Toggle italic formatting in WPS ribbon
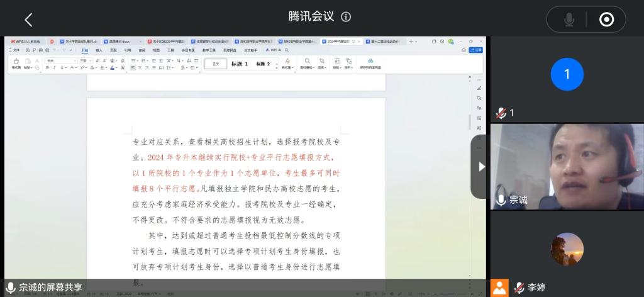Image resolution: width=644 pixels, height=297 pixels. coord(54,67)
